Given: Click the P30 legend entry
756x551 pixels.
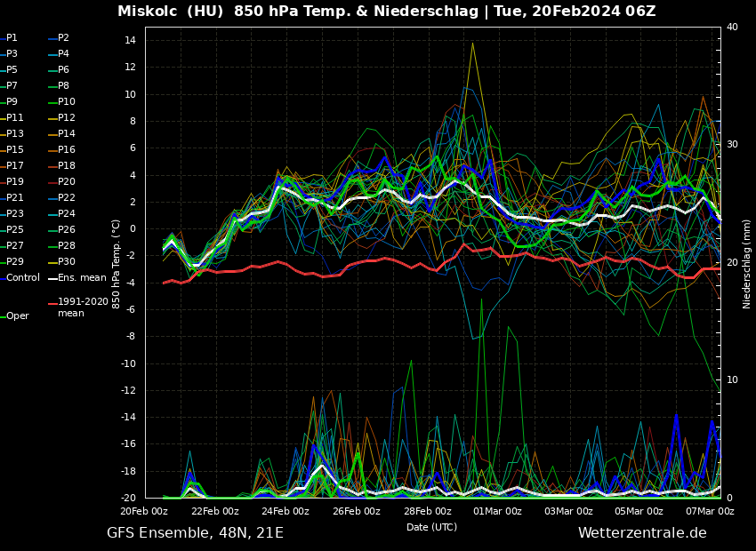Looking at the screenshot, I should click(66, 262).
